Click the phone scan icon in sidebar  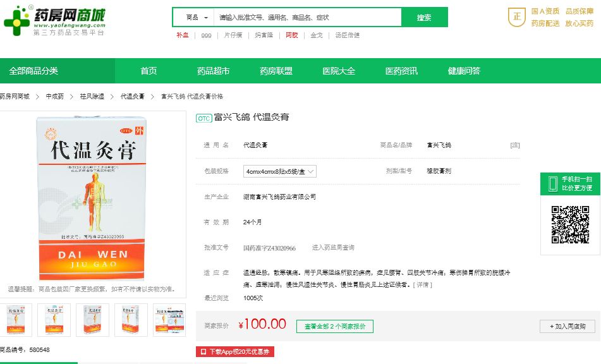(x=553, y=183)
